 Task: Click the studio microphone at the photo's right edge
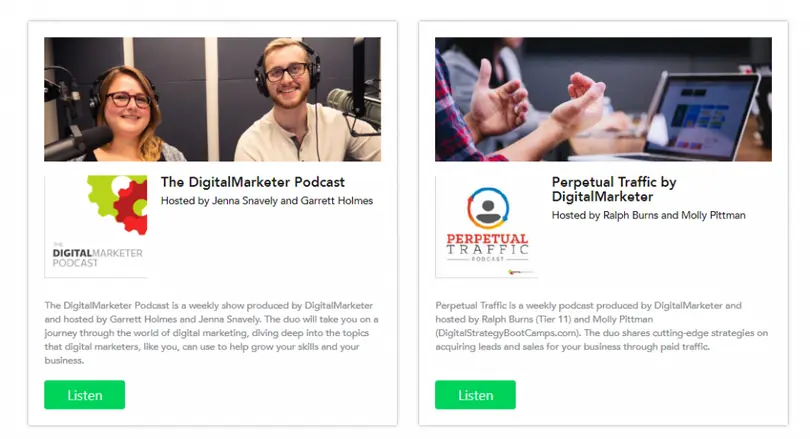pyautogui.click(x=354, y=103)
